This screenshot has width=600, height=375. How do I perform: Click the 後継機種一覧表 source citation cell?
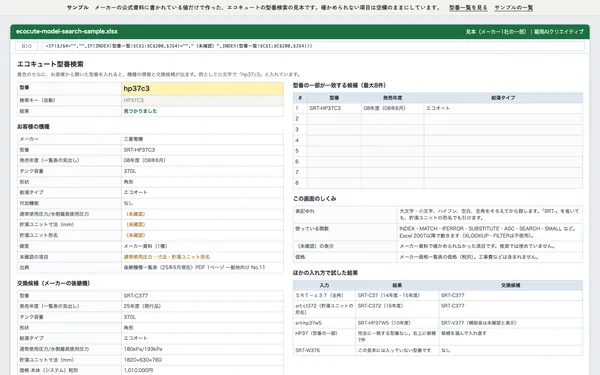point(202,267)
